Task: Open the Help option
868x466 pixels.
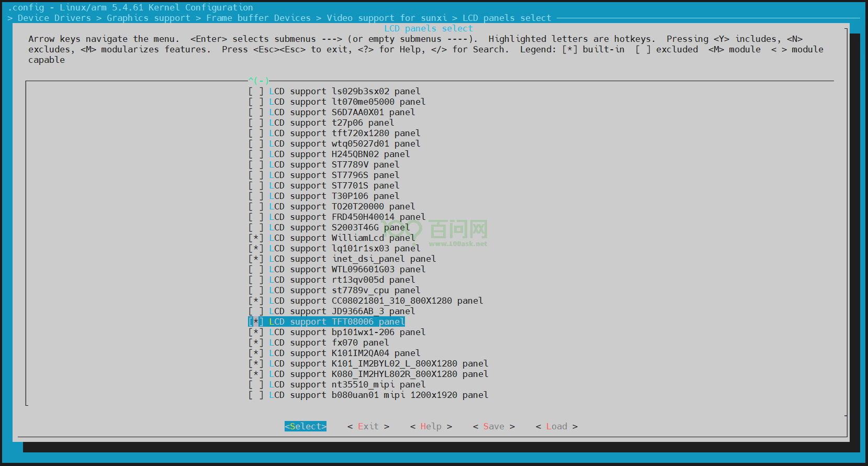Action: pyautogui.click(x=431, y=426)
